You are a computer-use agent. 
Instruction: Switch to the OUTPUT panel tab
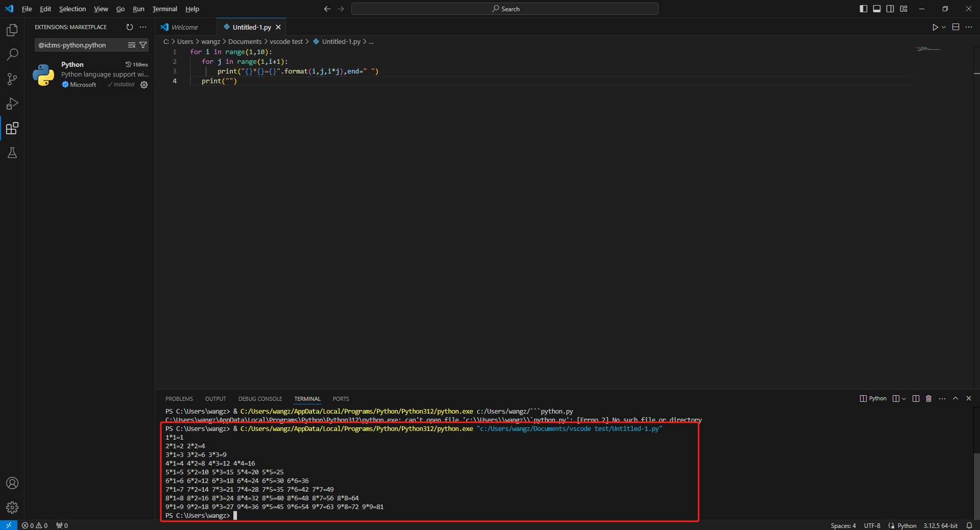point(216,399)
